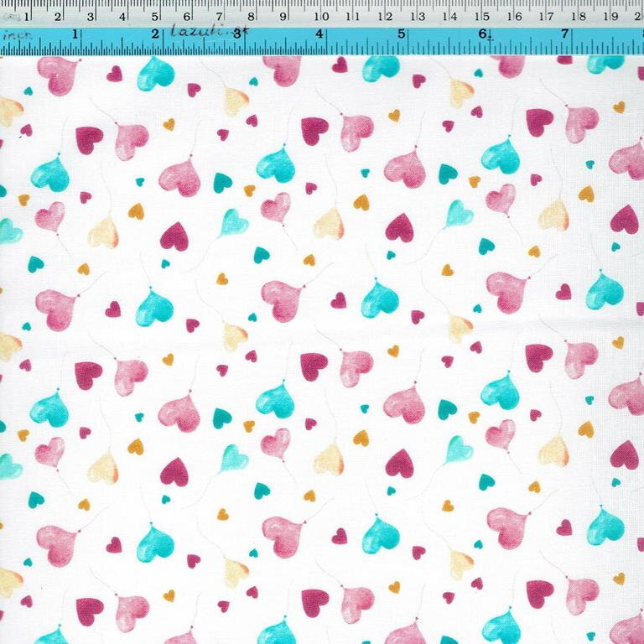644x644 pixels.
Task: Click number 17 on the centimeter ruler
Action: [x=547, y=17]
